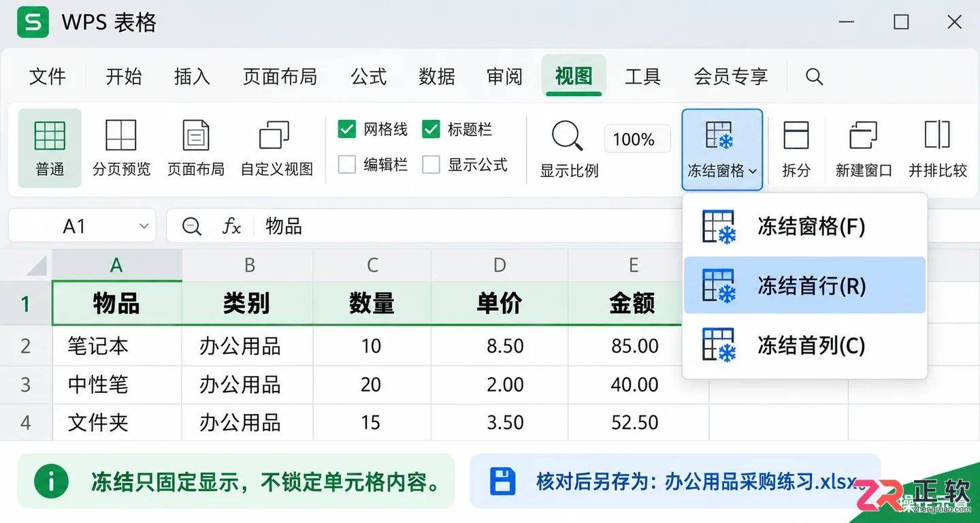This screenshot has height=523, width=980.
Task: Enable the 编辑栏 formula bar checkbox
Action: pos(347,165)
